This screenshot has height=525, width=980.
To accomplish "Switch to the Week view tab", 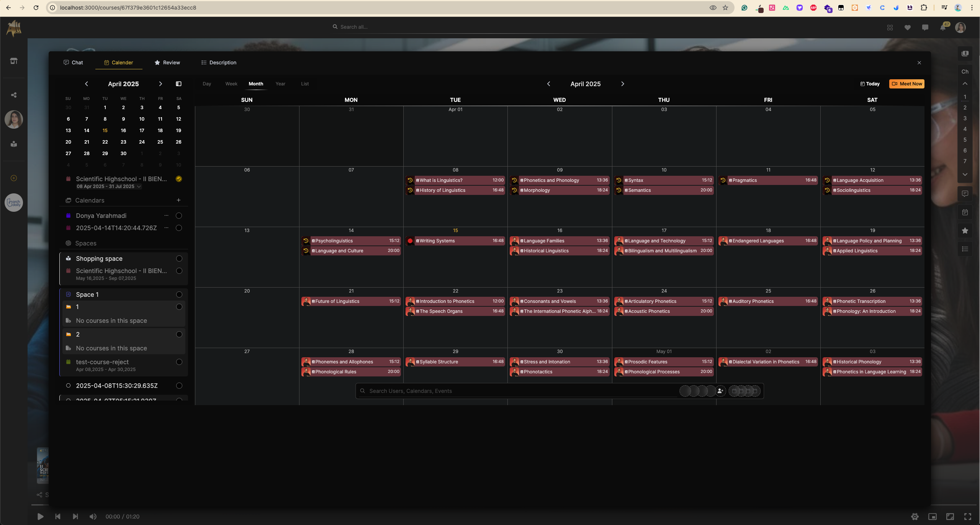I will (x=231, y=84).
